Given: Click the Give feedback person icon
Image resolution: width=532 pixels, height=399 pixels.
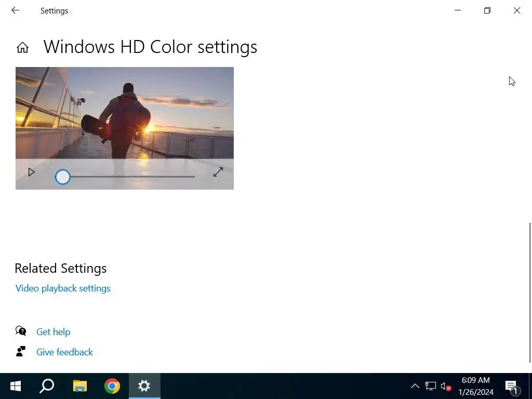Looking at the screenshot, I should click(x=21, y=351).
